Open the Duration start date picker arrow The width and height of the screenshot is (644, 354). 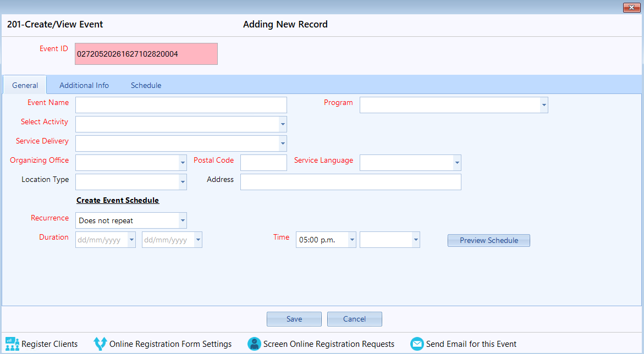[x=131, y=240]
